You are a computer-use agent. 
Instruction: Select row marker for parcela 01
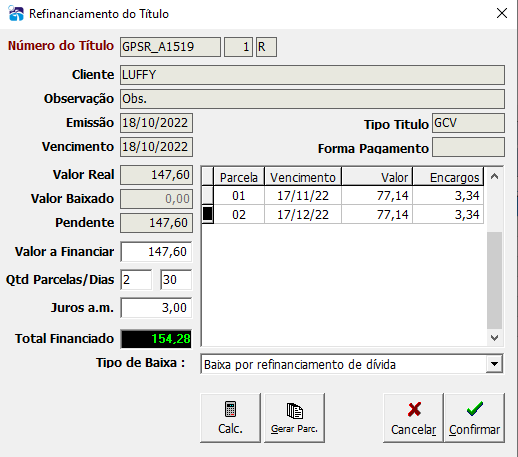207,195
